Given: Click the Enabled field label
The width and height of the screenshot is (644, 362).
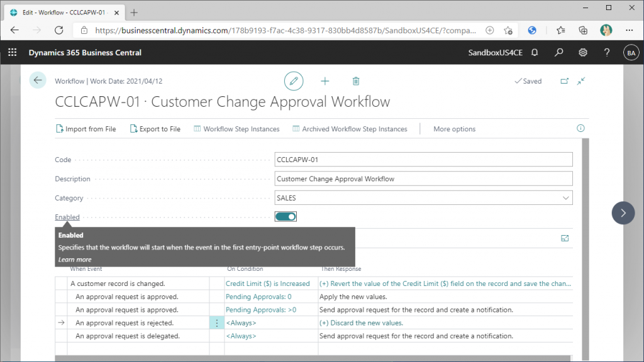Looking at the screenshot, I should pyautogui.click(x=67, y=217).
